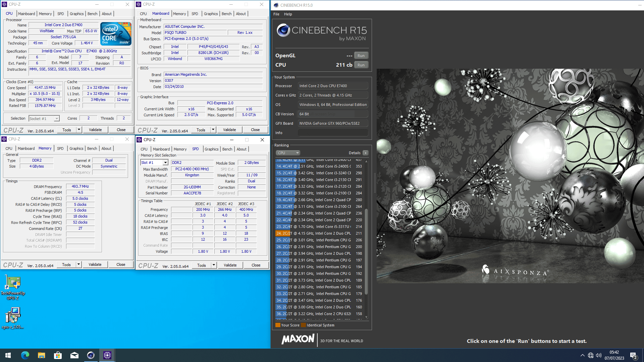Switch to Memory tab in the CPU-Z SPD window
644x362 pixels.
coord(180,149)
